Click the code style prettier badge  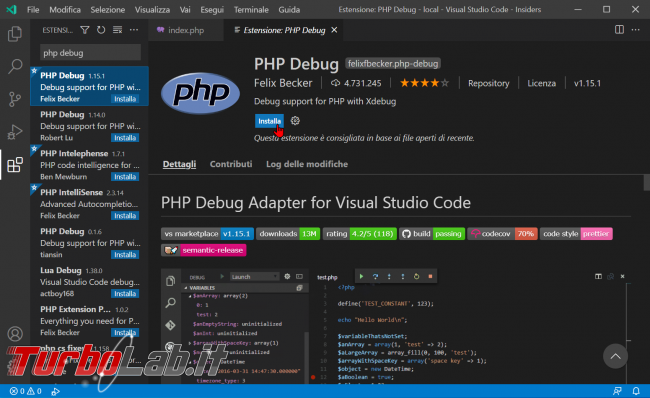point(576,234)
